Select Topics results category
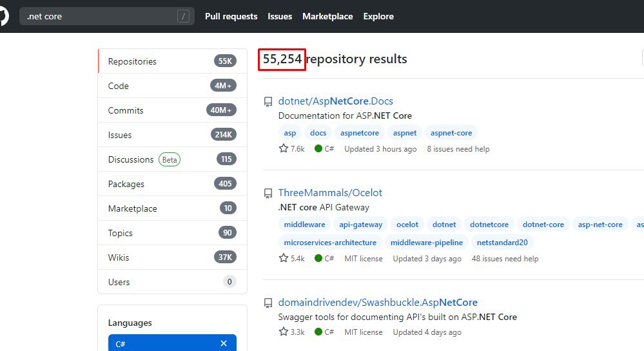Screen dimensions: 644x351 [173, 233]
